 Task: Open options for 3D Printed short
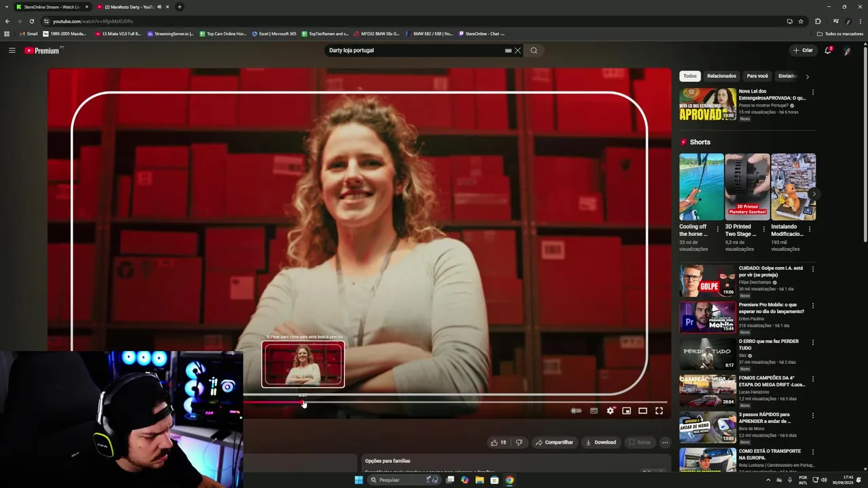pos(764,229)
